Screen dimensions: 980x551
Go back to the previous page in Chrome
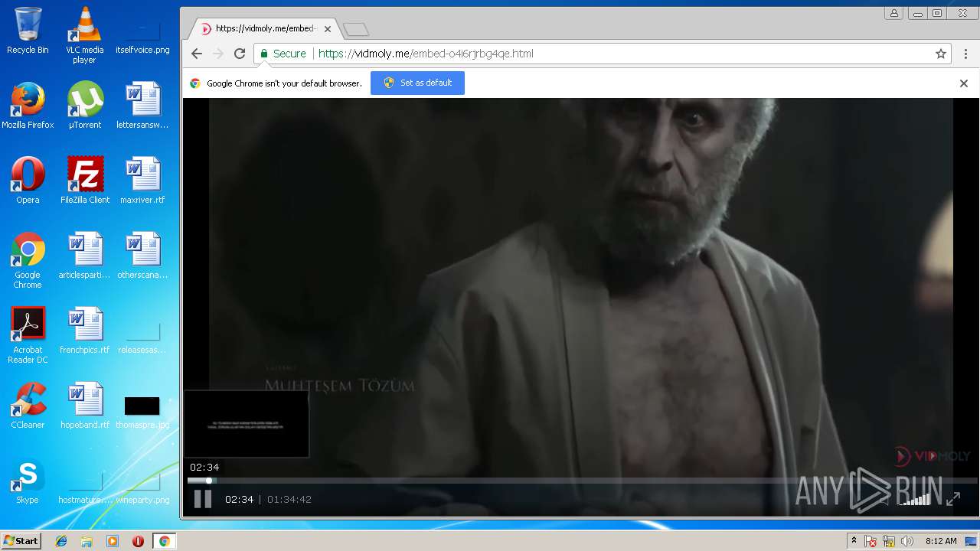click(x=197, y=54)
